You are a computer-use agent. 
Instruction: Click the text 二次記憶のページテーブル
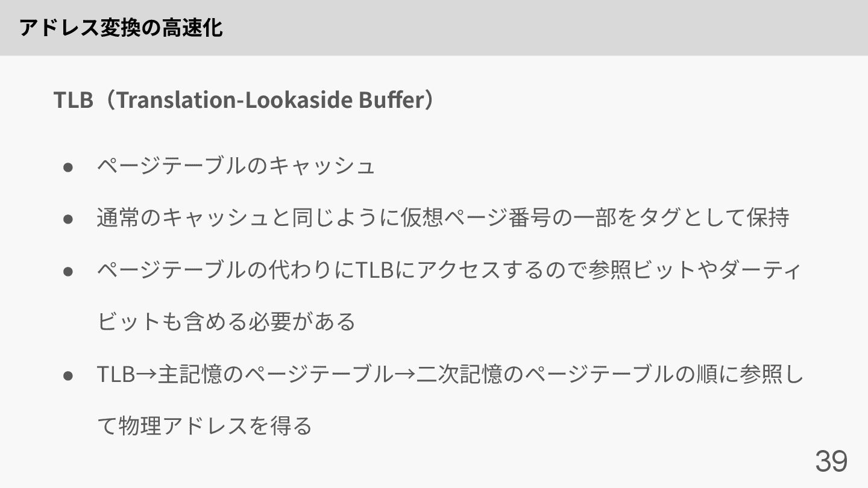coord(533,375)
